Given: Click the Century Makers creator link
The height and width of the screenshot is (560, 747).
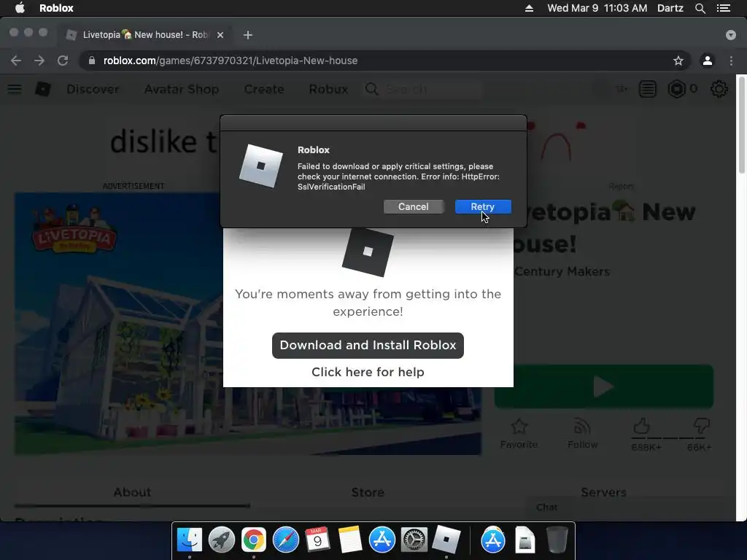Looking at the screenshot, I should [x=562, y=271].
